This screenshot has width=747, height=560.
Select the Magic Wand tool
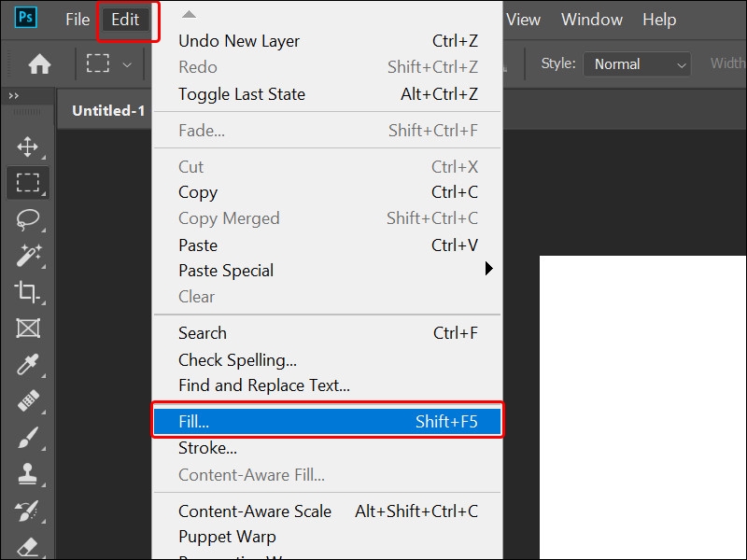pos(28,256)
